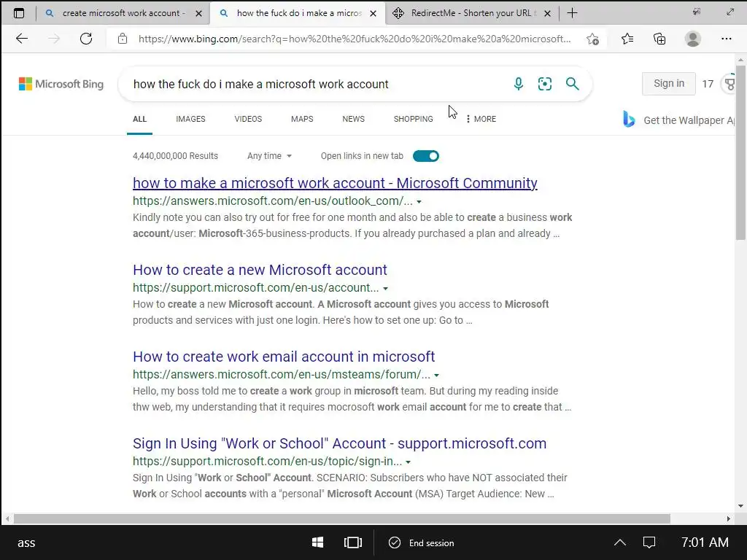Screen dimensions: 747x560
Task: Open the browser profile avatar
Action: [693, 39]
